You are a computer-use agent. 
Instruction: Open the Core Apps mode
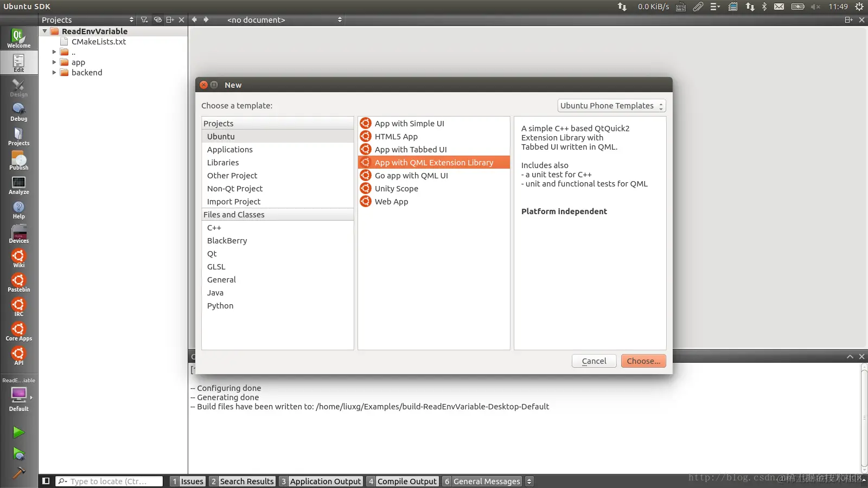click(18, 332)
